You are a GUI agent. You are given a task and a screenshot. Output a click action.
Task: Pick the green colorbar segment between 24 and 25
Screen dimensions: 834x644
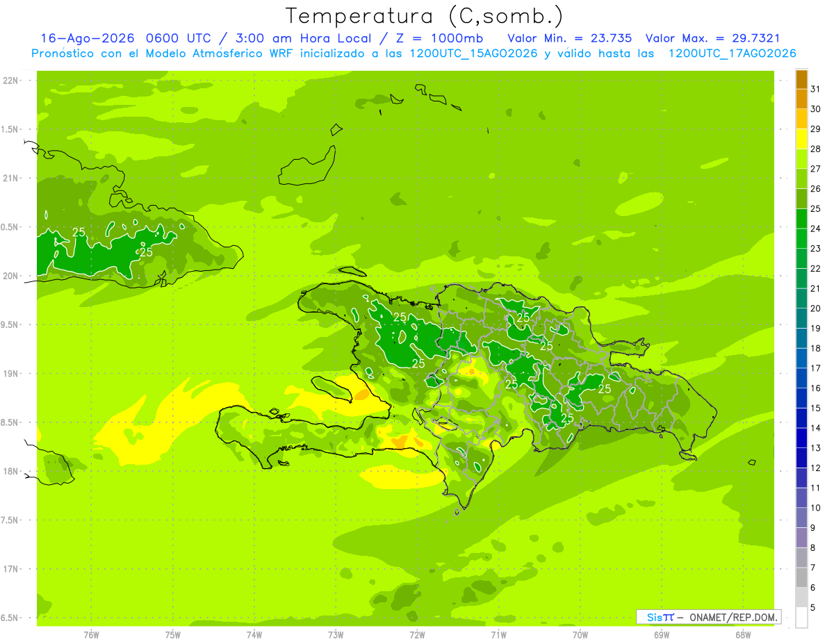(x=801, y=218)
